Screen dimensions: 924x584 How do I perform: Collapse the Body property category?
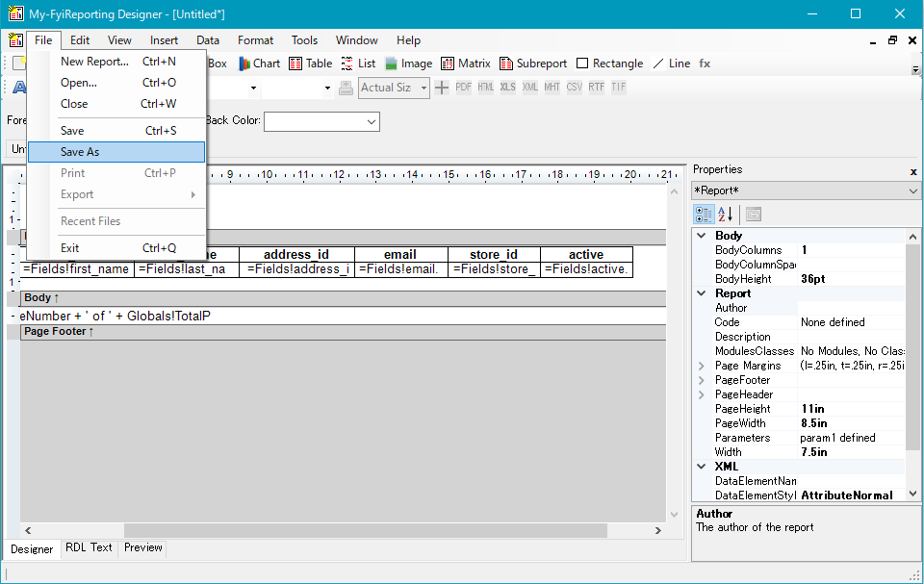[702, 236]
